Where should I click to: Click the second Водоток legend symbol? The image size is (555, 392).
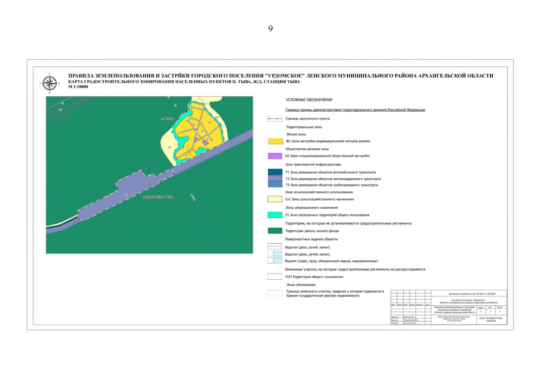(x=275, y=254)
